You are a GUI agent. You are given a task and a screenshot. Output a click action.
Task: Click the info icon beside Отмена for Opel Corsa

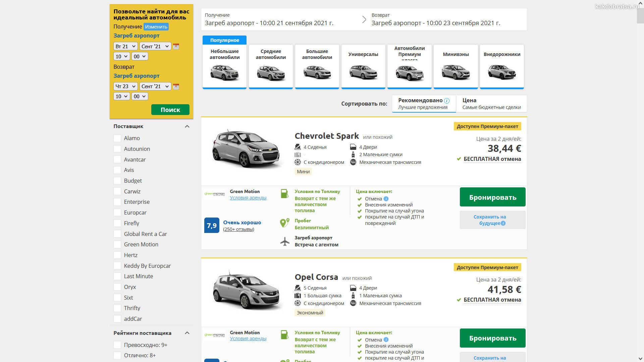pyautogui.click(x=386, y=340)
